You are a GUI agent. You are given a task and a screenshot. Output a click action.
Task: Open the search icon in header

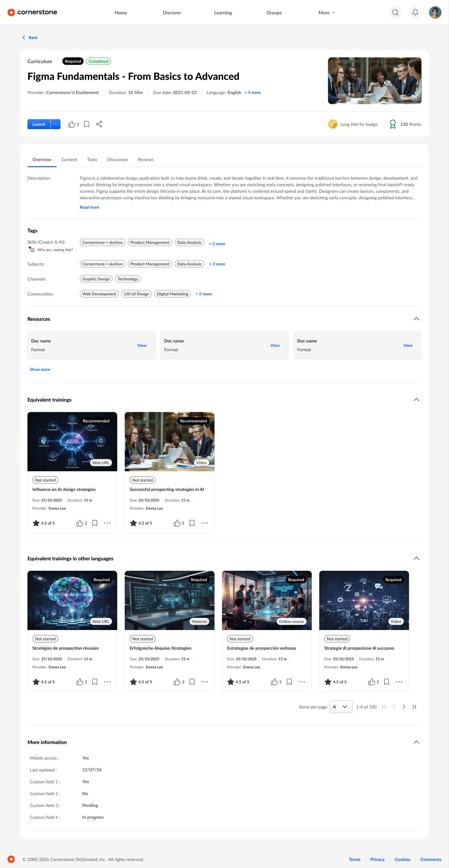pos(395,13)
